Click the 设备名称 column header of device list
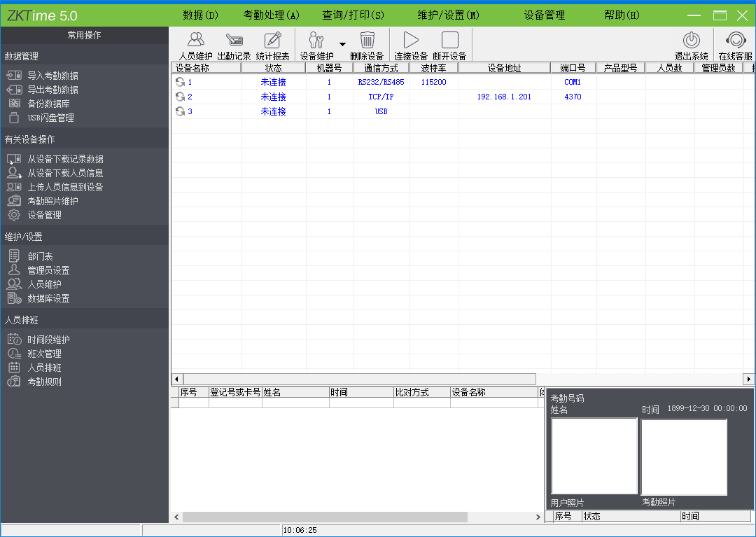The height and width of the screenshot is (537, 756). pyautogui.click(x=206, y=68)
